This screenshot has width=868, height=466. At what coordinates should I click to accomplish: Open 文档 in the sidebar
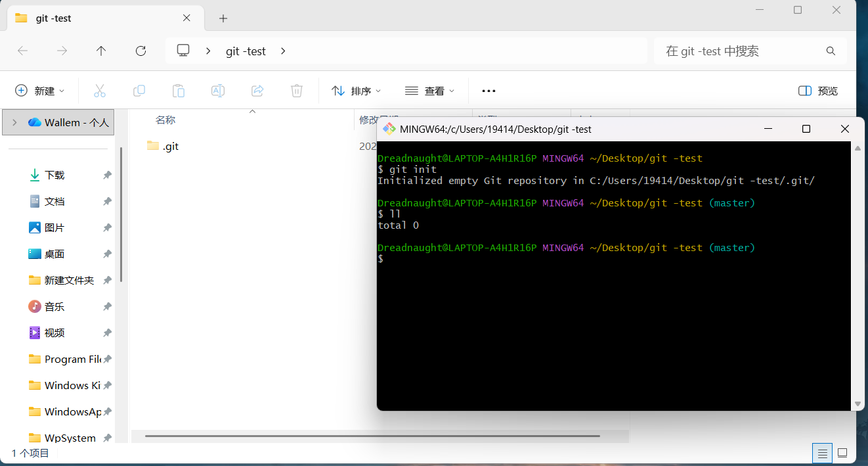point(54,201)
